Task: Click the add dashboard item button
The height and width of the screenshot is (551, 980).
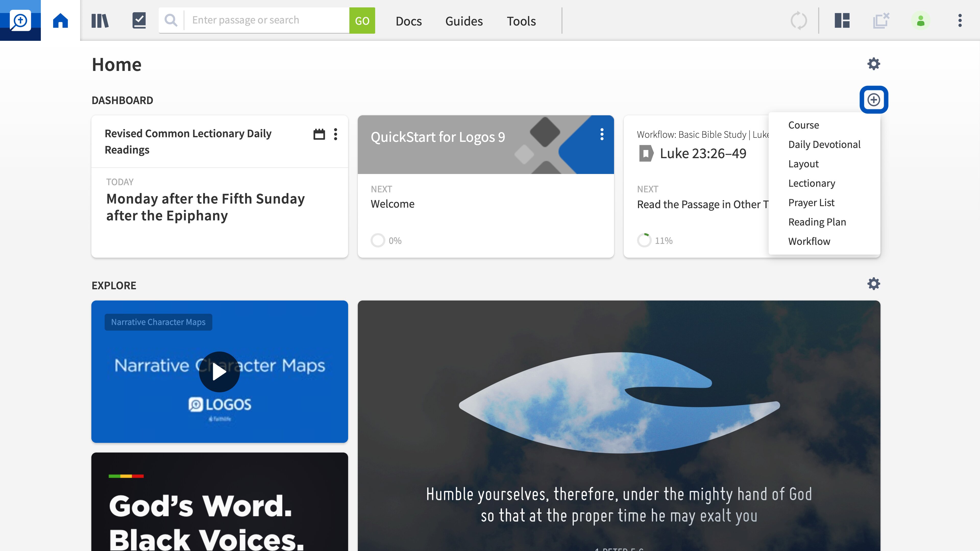Action: [874, 99]
